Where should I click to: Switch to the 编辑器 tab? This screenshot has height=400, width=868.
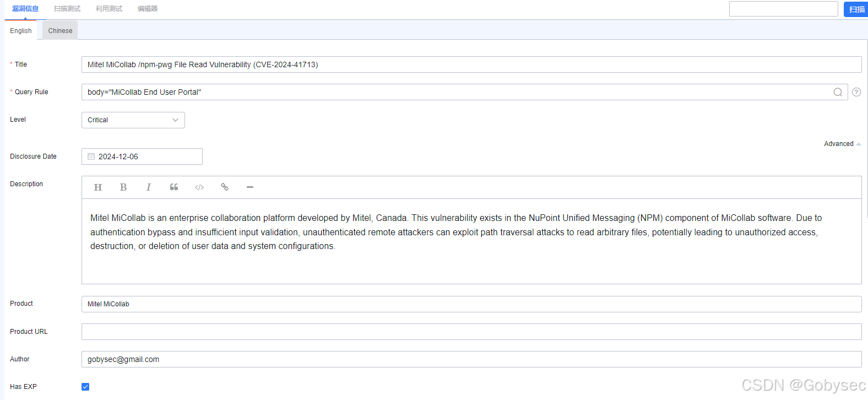pyautogui.click(x=148, y=9)
